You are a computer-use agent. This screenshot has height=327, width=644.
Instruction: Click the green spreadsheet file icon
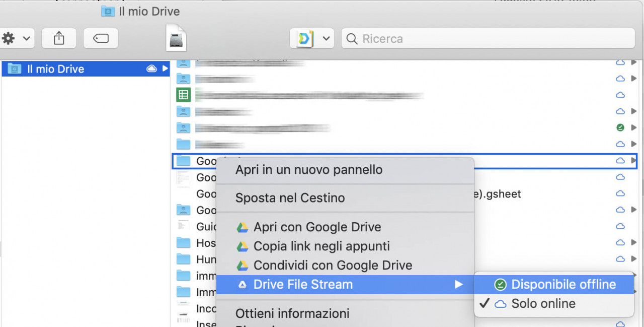(x=184, y=95)
